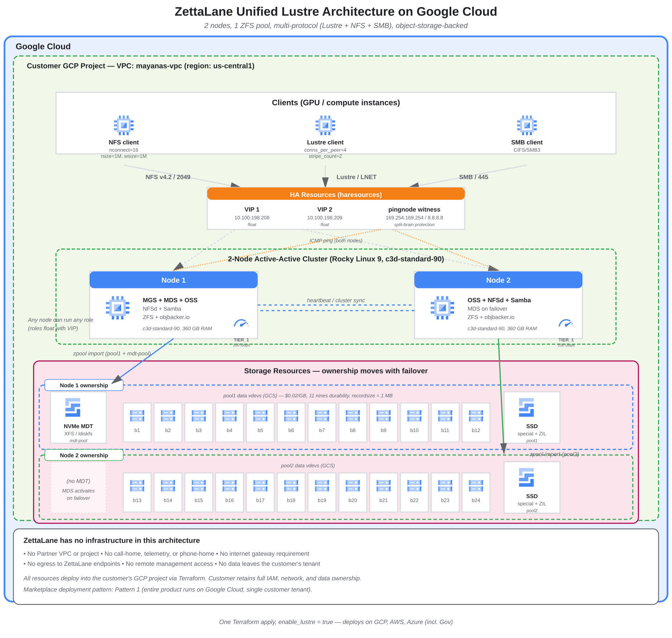Click zpool import (pool1 + mdt-pool) label

click(112, 354)
